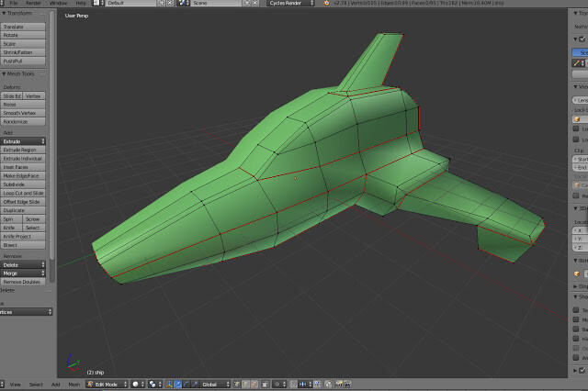This screenshot has width=588, height=391.
Task: Click the grease pencil icon in properties panel
Action: [x=578, y=63]
